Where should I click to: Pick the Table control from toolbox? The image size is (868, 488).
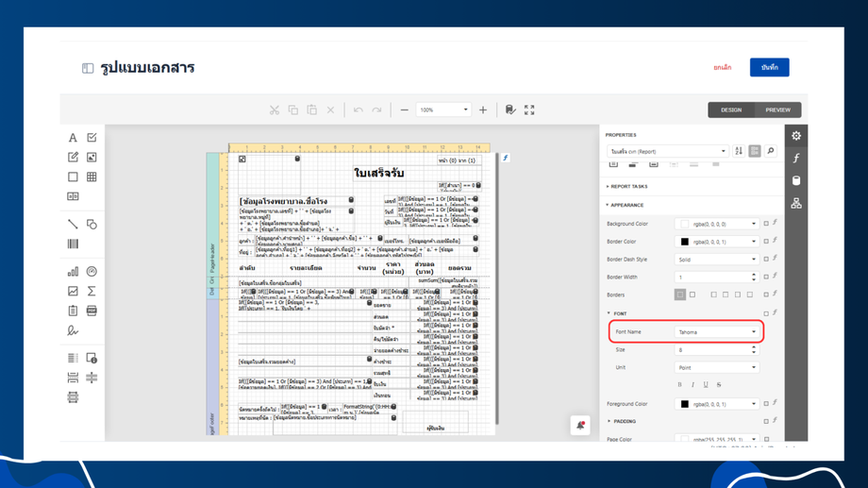click(x=92, y=177)
